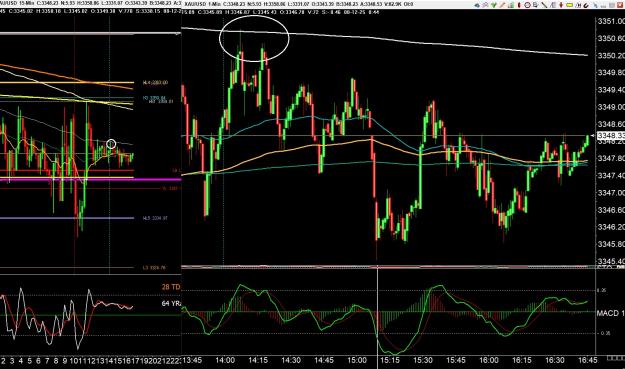Click the orange 28 TD label
625x369 pixels.
(x=171, y=287)
